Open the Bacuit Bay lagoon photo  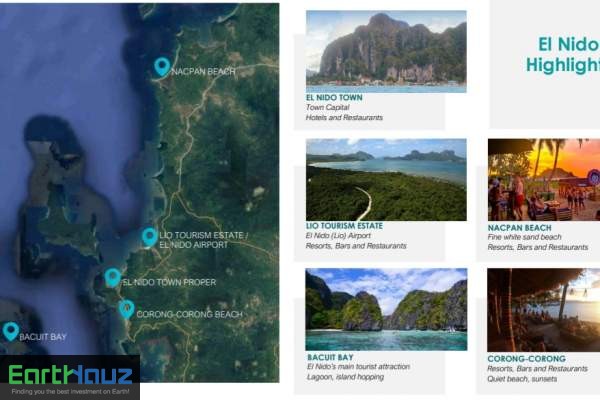coord(386,309)
